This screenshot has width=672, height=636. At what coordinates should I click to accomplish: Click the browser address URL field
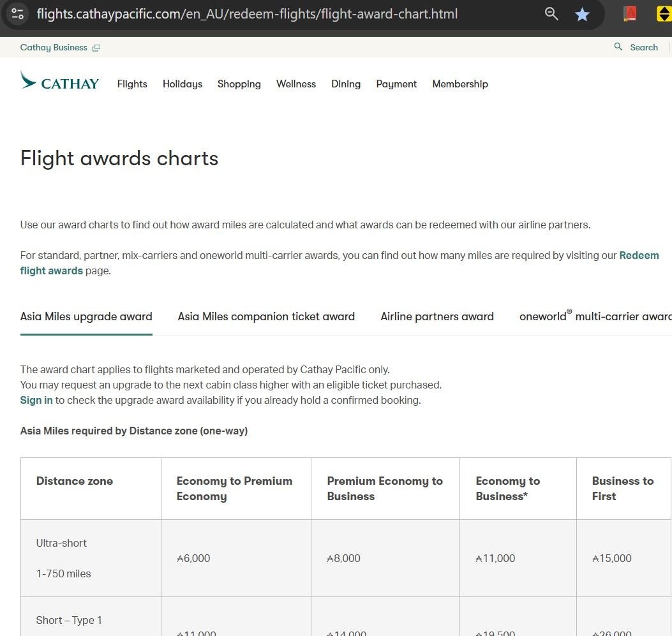coord(247,14)
